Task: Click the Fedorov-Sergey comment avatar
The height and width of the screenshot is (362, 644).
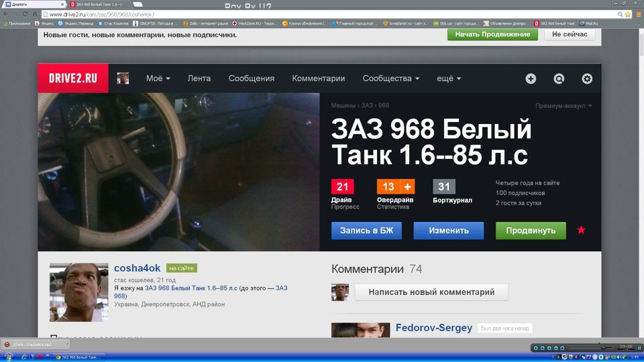Action: (x=361, y=330)
